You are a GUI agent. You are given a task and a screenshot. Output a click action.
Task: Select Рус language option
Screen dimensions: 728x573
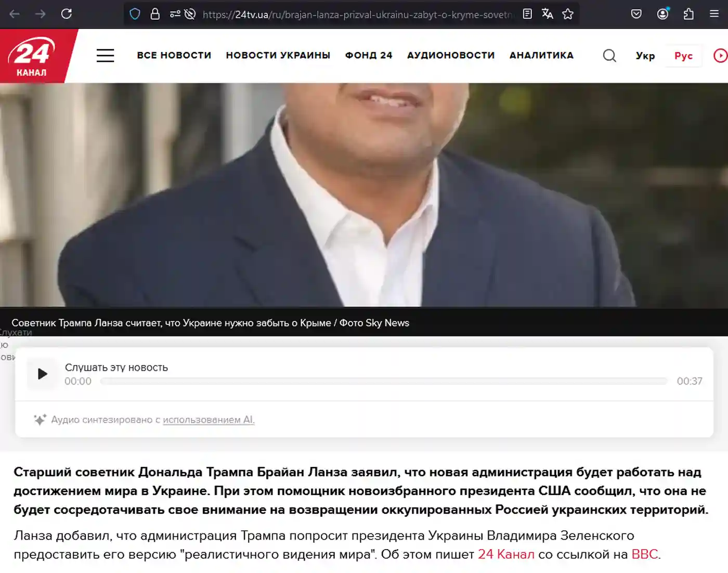(x=683, y=56)
